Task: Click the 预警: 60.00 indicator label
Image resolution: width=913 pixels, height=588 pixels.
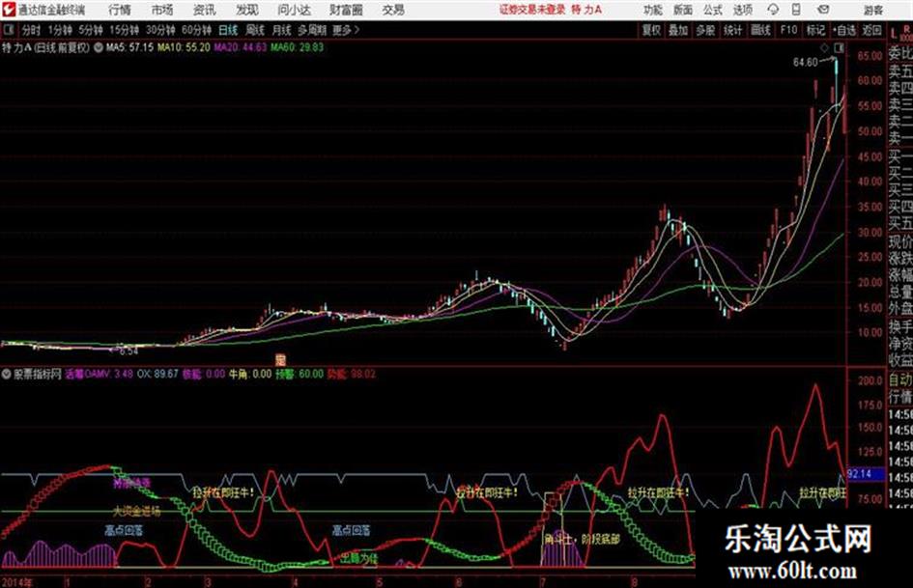Action: pos(300,374)
